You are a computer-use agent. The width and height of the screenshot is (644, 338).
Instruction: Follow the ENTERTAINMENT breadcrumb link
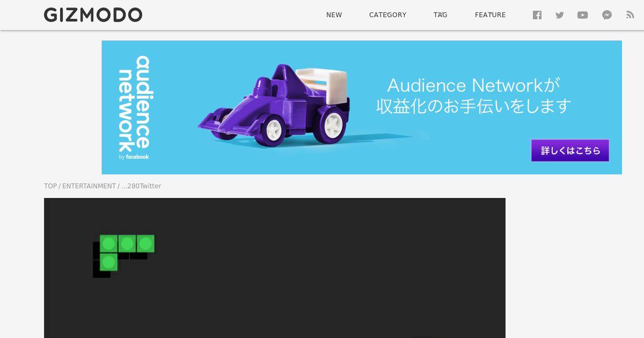point(89,186)
